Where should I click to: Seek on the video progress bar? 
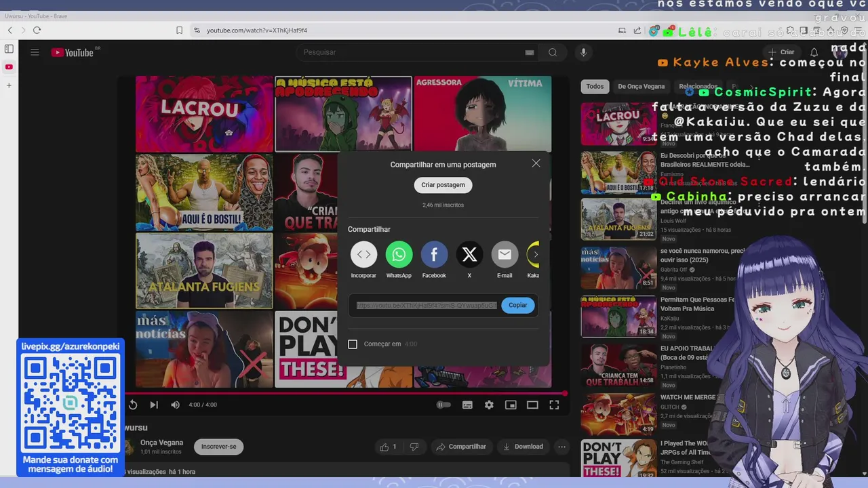coord(344,393)
